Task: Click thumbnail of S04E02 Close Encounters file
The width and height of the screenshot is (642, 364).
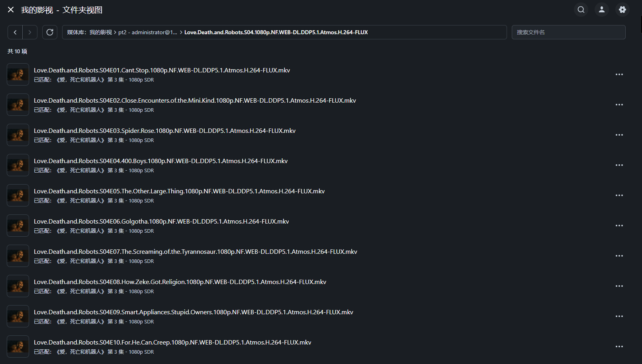Action: coord(18,105)
